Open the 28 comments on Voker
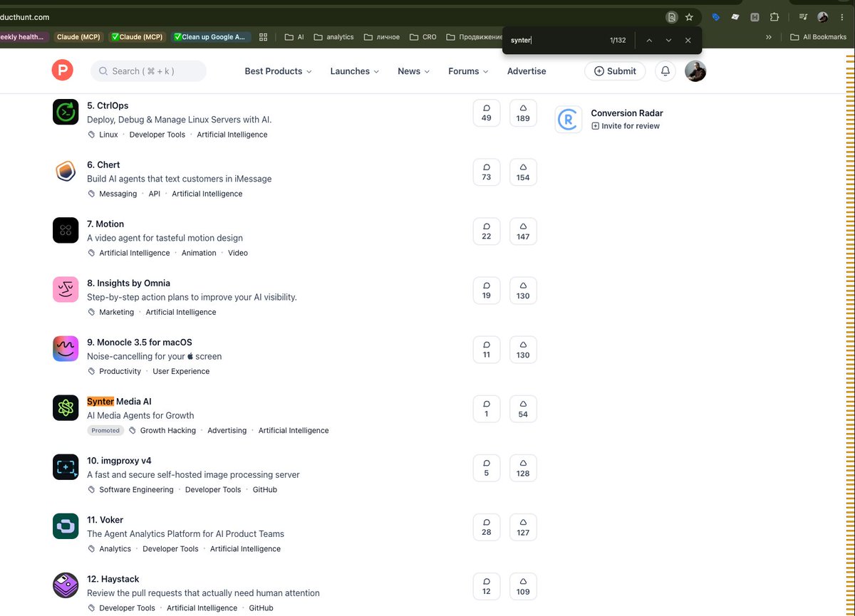The image size is (855, 616). click(487, 527)
